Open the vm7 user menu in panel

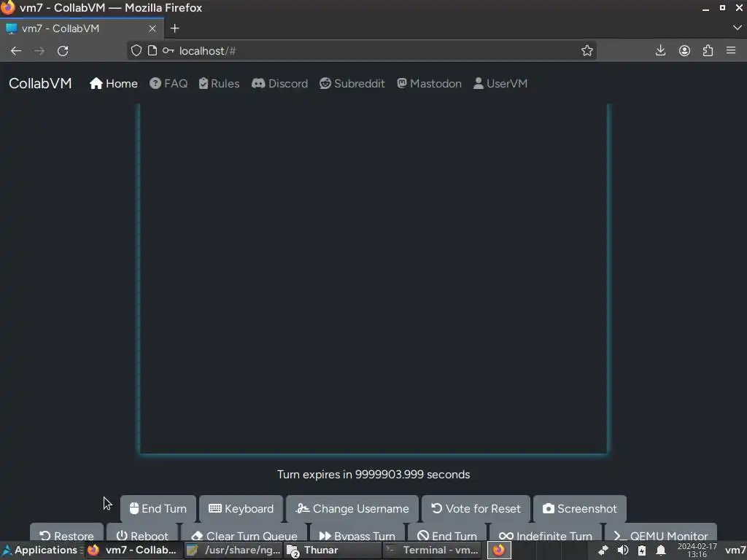tap(735, 551)
